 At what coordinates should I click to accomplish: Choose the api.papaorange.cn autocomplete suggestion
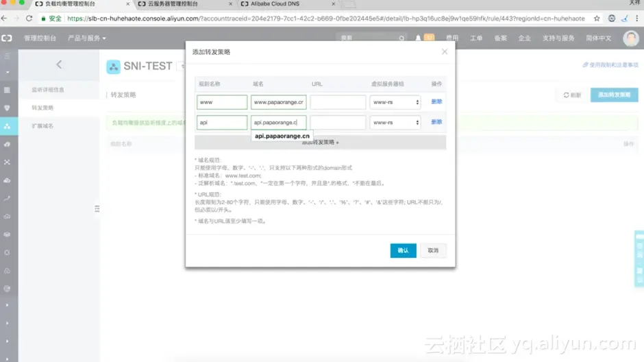[x=282, y=136]
